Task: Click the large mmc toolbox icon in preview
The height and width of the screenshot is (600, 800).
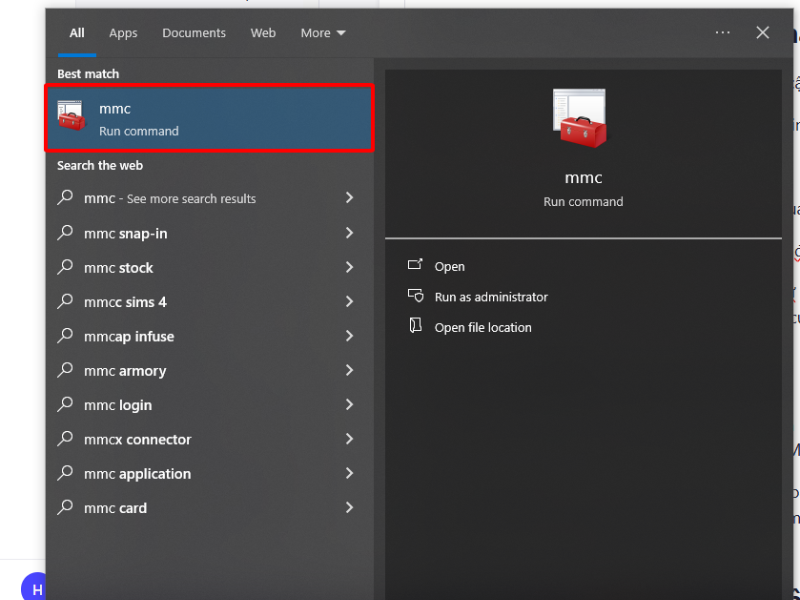Action: pos(581,118)
